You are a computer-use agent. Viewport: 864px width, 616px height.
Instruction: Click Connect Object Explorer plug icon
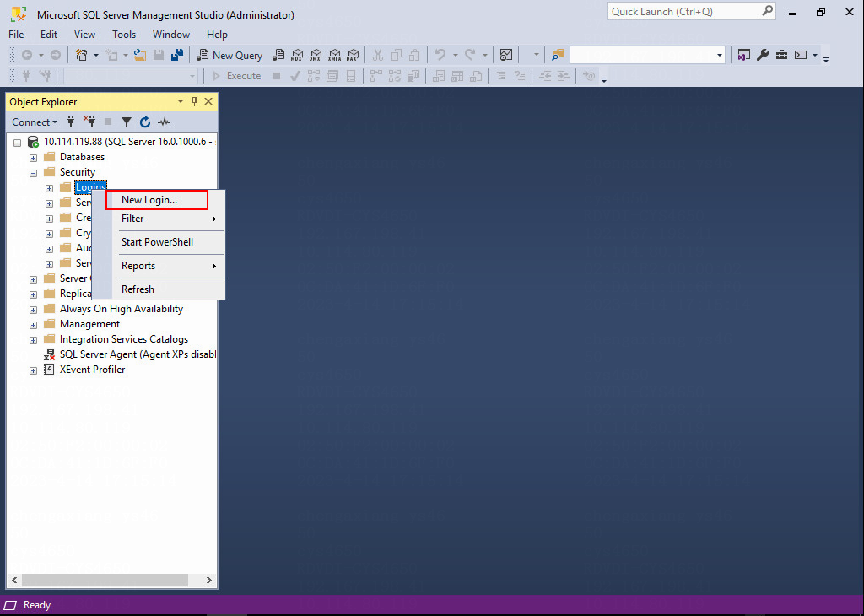(71, 122)
